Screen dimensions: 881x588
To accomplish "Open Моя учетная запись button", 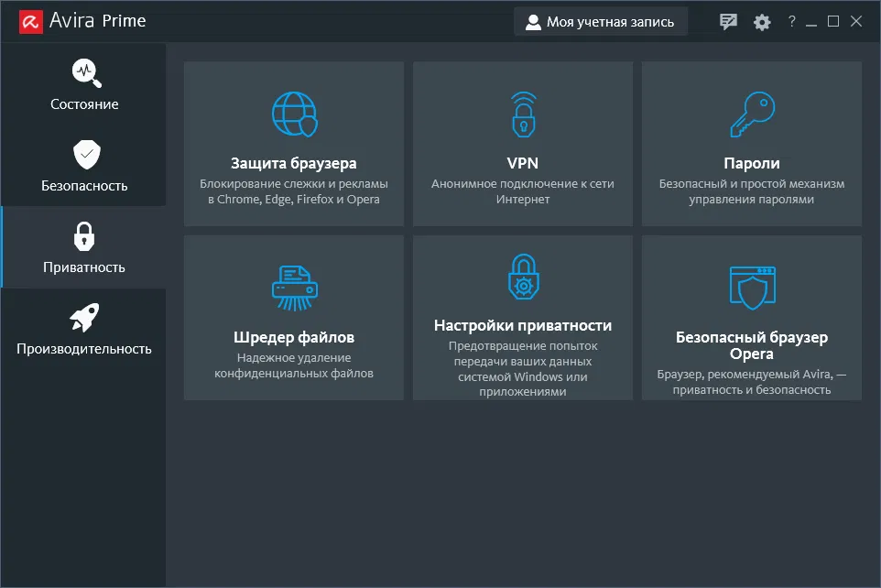I will click(x=601, y=22).
